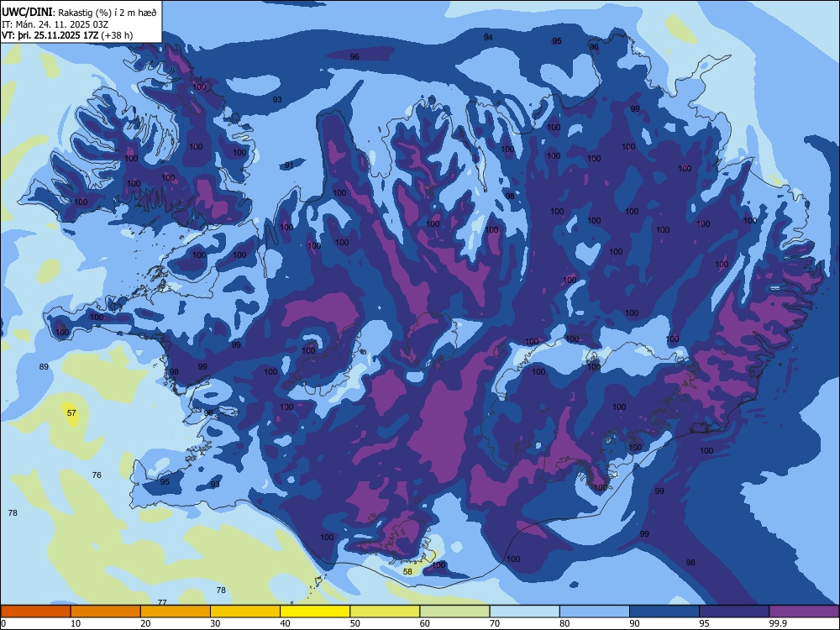This screenshot has height=630, width=840.
Task: Click the dark orange 0–10 legend swatch
Action: tap(35, 612)
